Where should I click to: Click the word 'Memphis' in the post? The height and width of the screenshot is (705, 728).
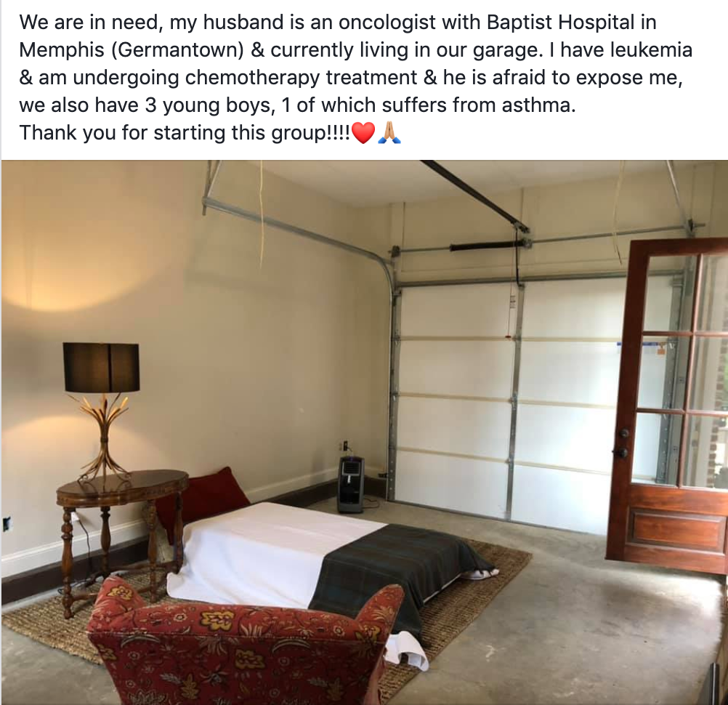point(62,49)
